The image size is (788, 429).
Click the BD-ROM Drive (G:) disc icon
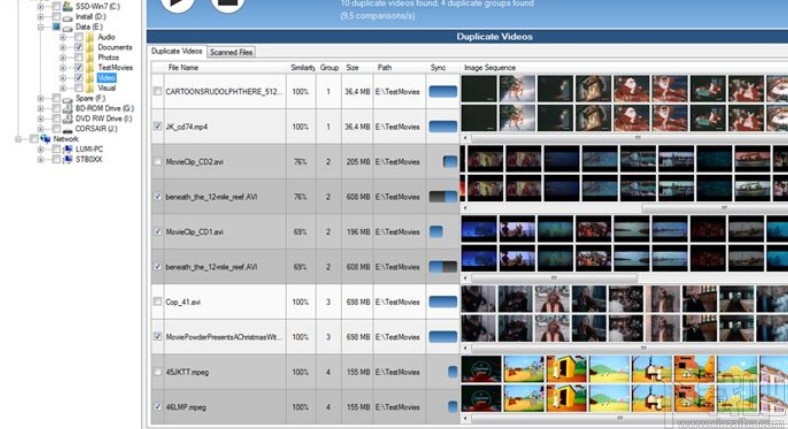pos(67,109)
